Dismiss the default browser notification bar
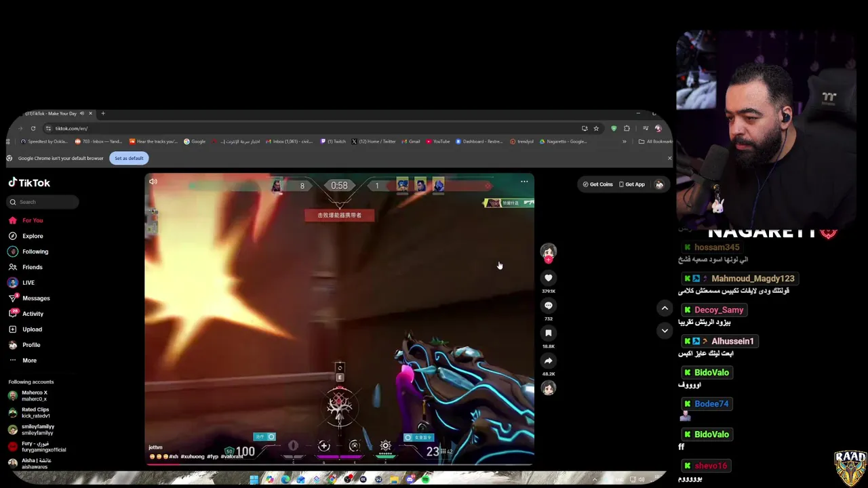The image size is (868, 488). click(669, 158)
